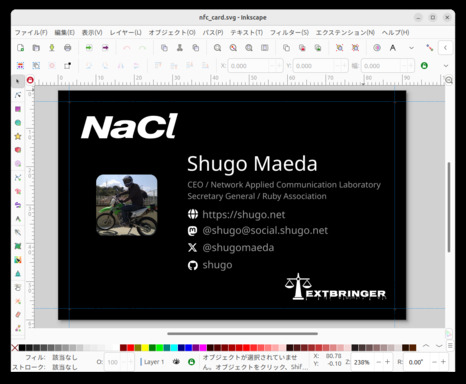The image size is (466, 384).
Task: Group selected objects with toolbar icon
Action: [x=339, y=48]
